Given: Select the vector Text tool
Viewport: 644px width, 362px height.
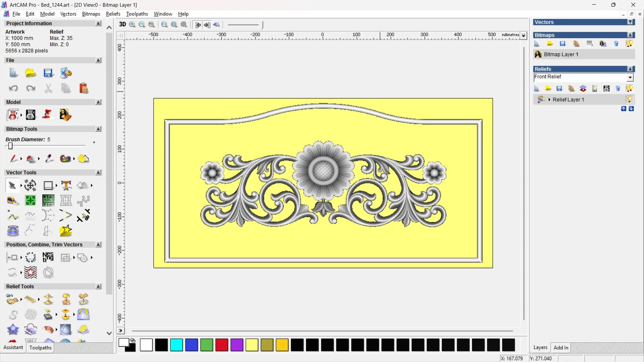Looking at the screenshot, I should point(66,185).
